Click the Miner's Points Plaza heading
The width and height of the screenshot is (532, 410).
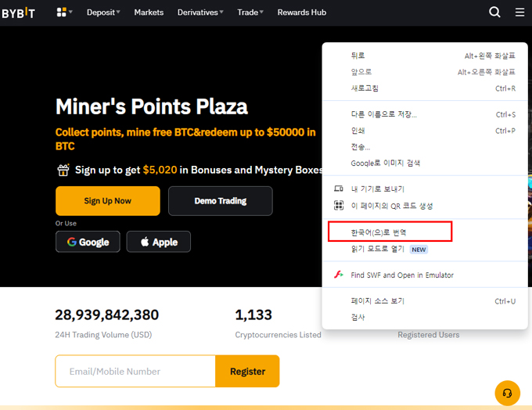tap(152, 106)
